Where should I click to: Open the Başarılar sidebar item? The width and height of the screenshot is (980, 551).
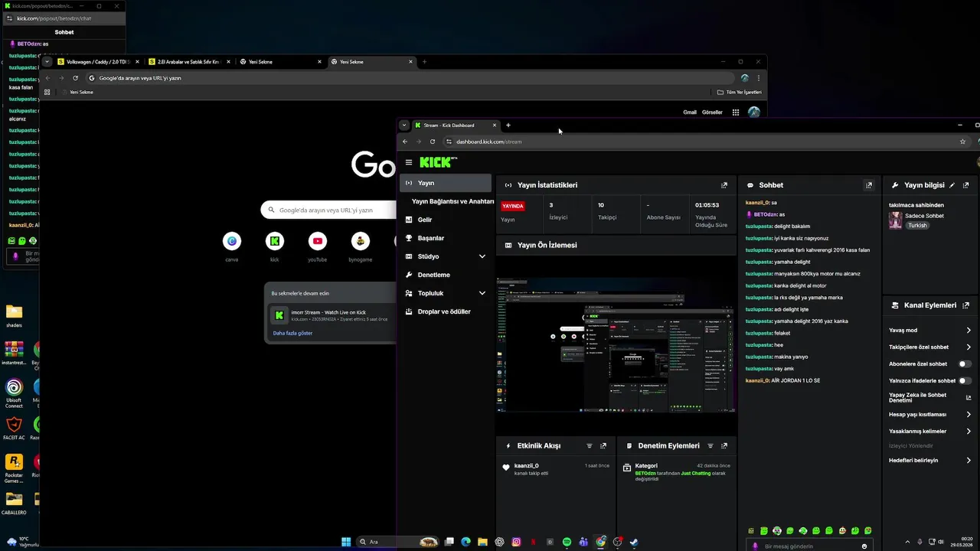[446, 238]
